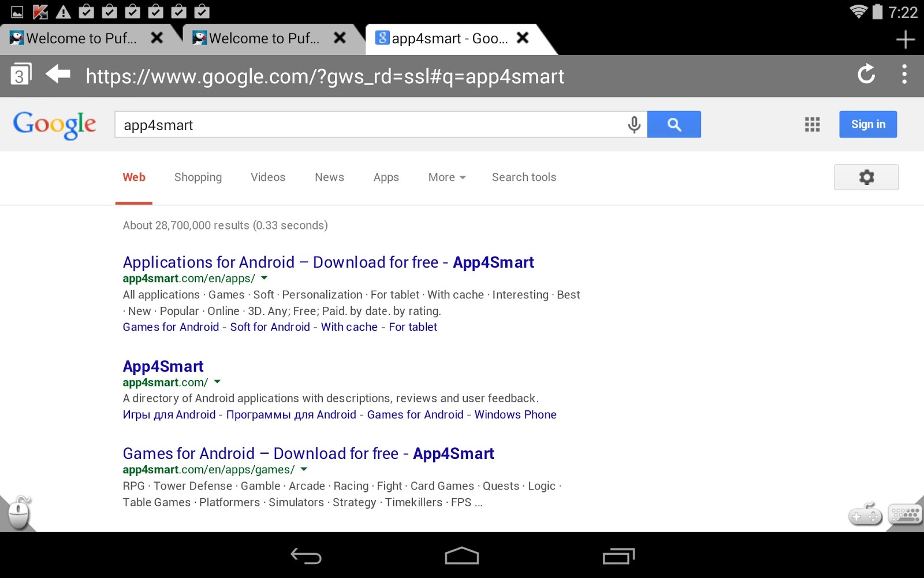Switch to Apps results
Screen dimensions: 924x578
[386, 177]
